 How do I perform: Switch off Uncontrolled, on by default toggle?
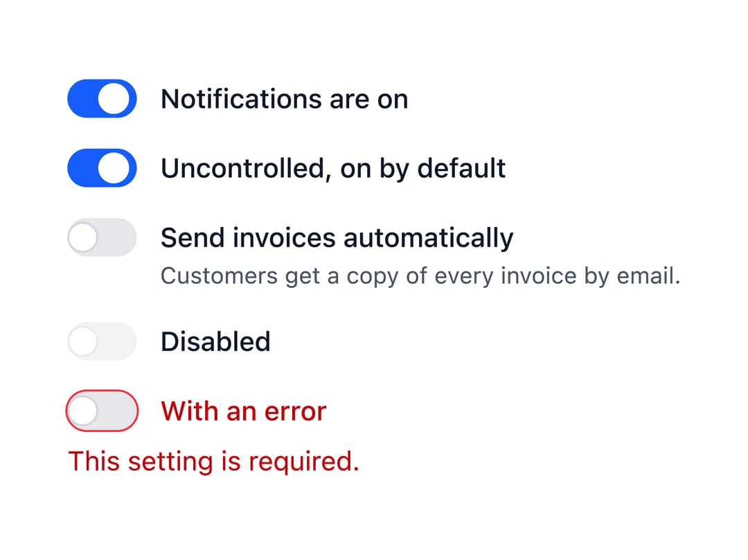pyautogui.click(x=102, y=168)
